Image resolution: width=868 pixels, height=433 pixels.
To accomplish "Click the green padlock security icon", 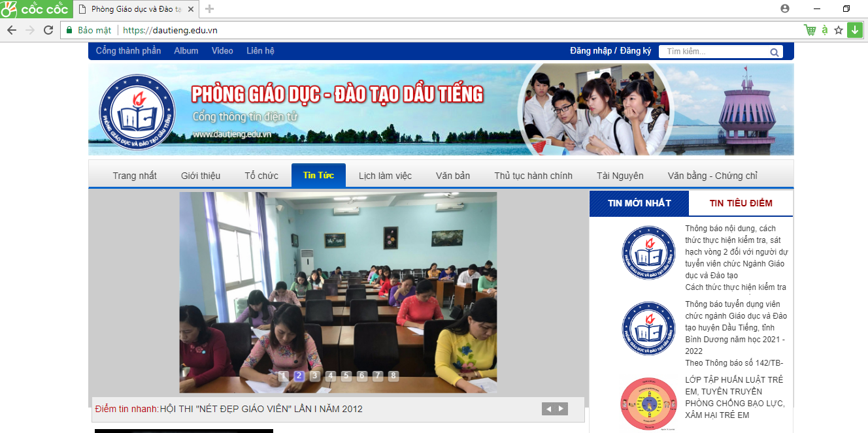I will (69, 30).
